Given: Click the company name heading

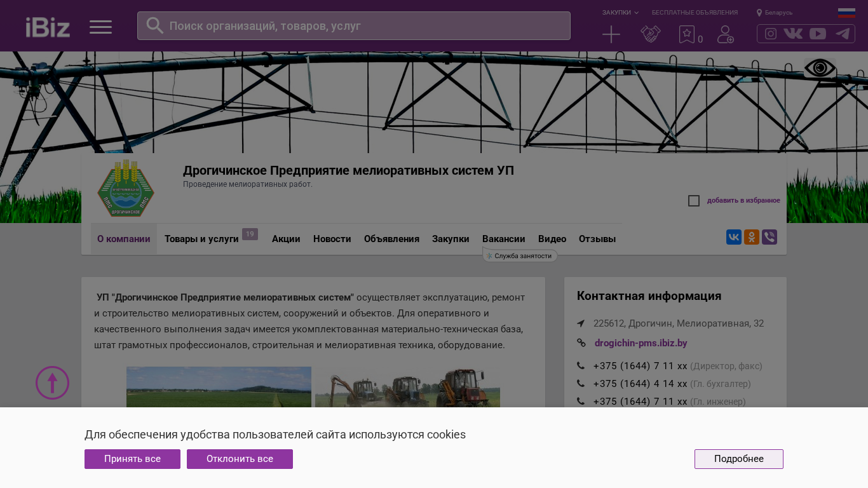Looking at the screenshot, I should pos(348,170).
